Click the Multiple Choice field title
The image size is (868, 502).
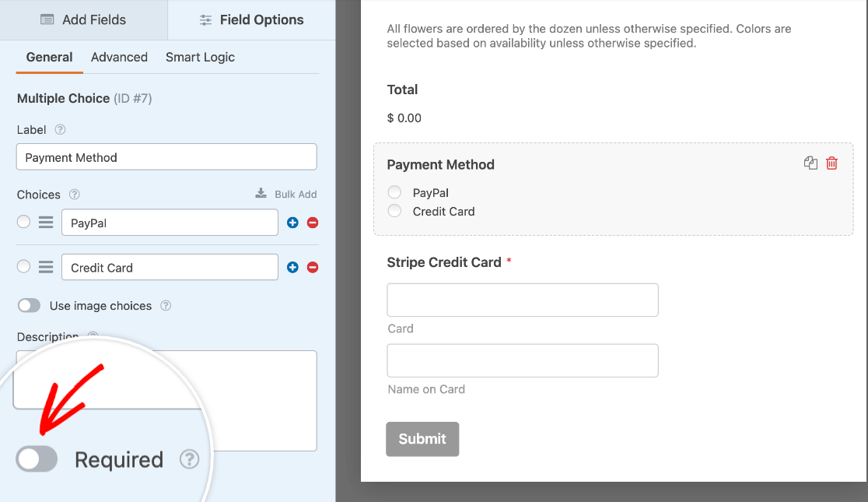click(64, 99)
